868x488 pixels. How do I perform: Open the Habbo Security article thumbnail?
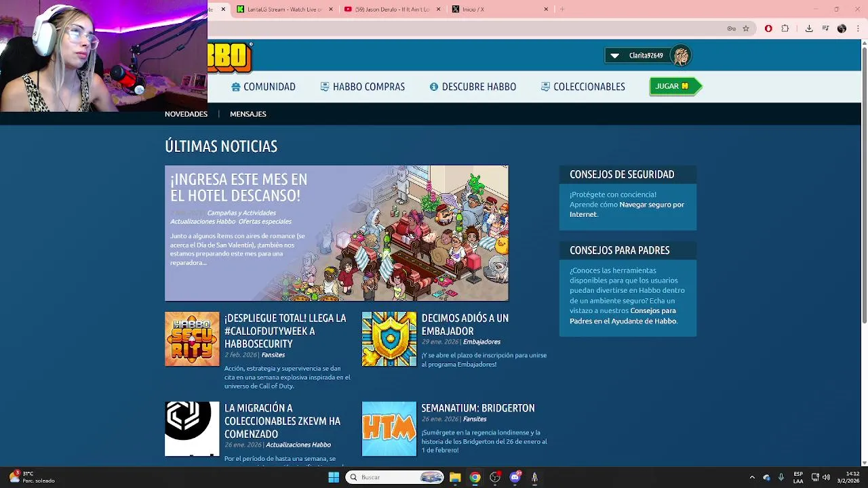[192, 339]
